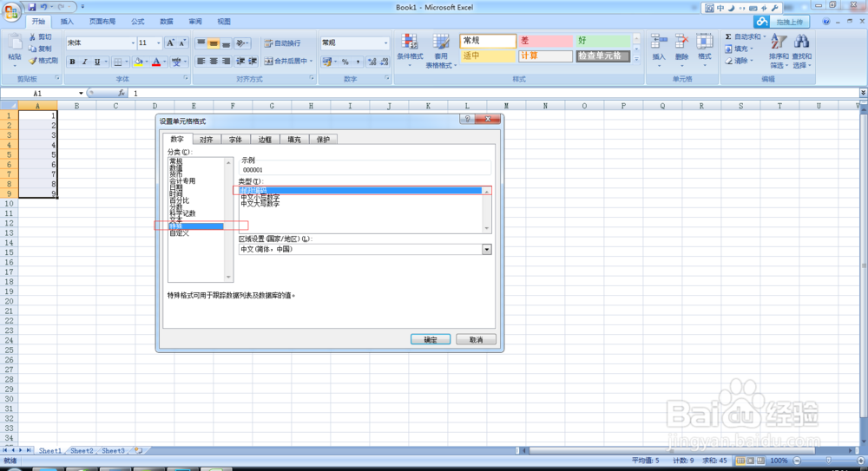Click the Save icon in quick access toolbar
This screenshot has height=471, width=868.
point(31,7)
